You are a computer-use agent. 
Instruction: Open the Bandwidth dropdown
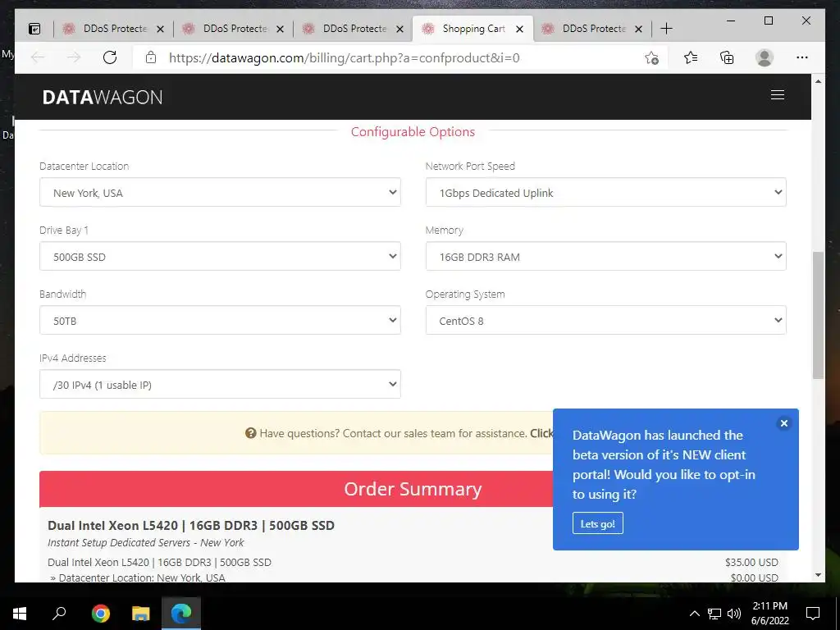click(x=220, y=321)
